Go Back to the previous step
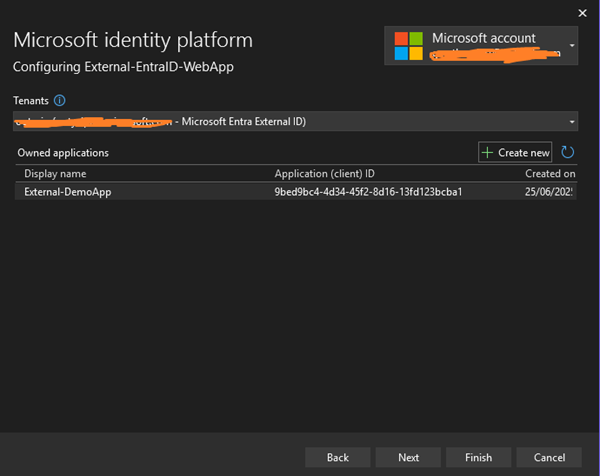The width and height of the screenshot is (600, 476). (338, 457)
